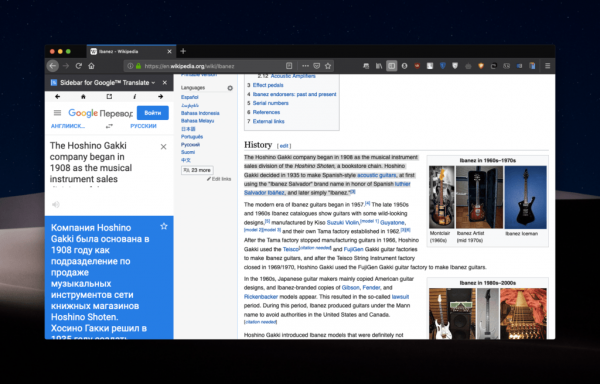Open the Ibanez Artist guitar thumbnail
The width and height of the screenshot is (600, 384).
[479, 197]
